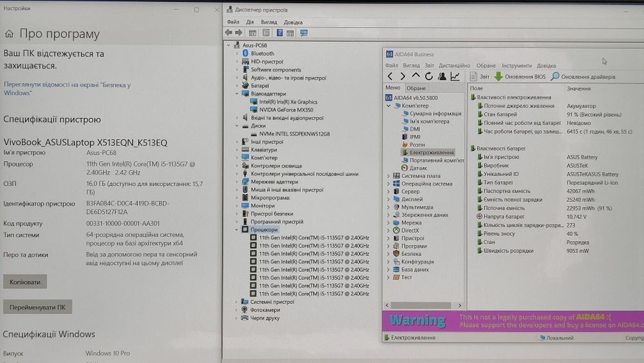Open Інструменти menu in AIDA64
The image size is (644, 363).
pyautogui.click(x=516, y=66)
